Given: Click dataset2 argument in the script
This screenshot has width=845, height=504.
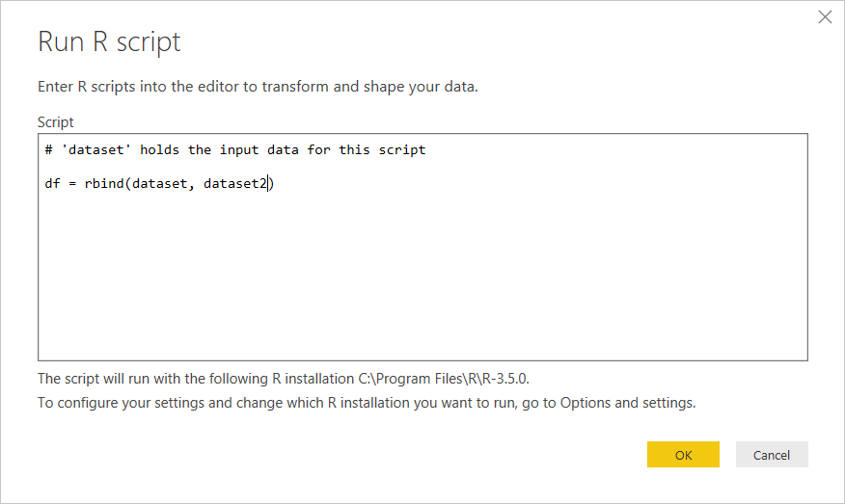Looking at the screenshot, I should click(235, 183).
